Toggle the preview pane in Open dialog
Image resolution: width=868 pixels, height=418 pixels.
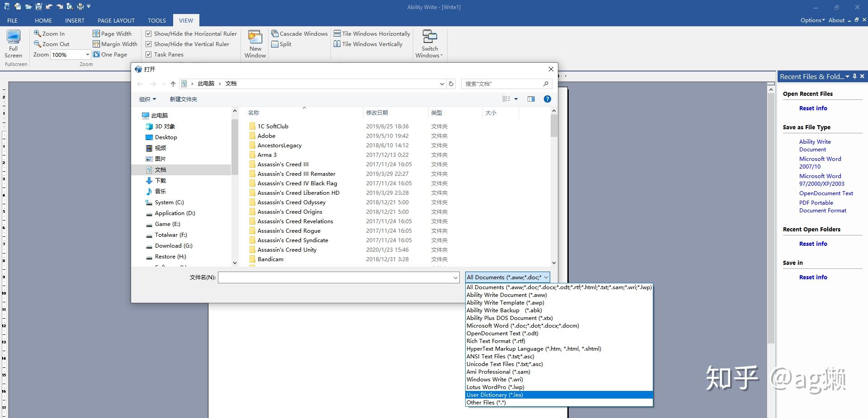[x=531, y=99]
